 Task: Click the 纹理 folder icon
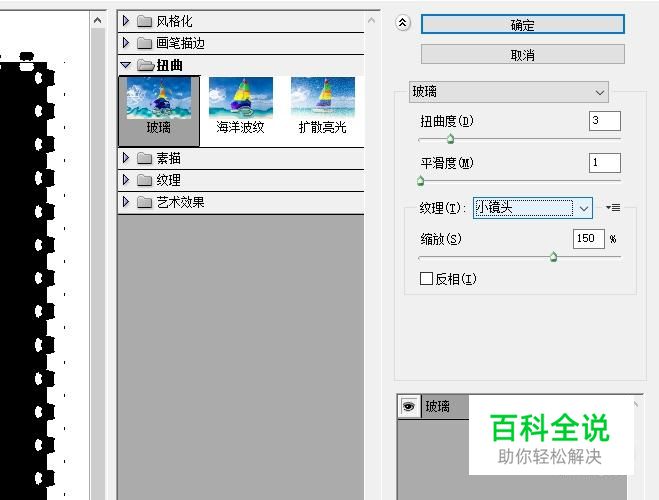tap(145, 180)
